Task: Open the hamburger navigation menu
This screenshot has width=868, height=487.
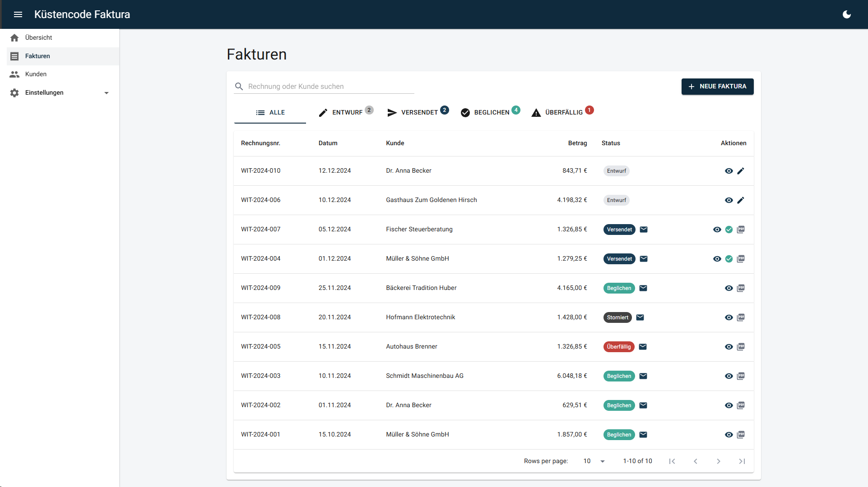Action: click(18, 14)
